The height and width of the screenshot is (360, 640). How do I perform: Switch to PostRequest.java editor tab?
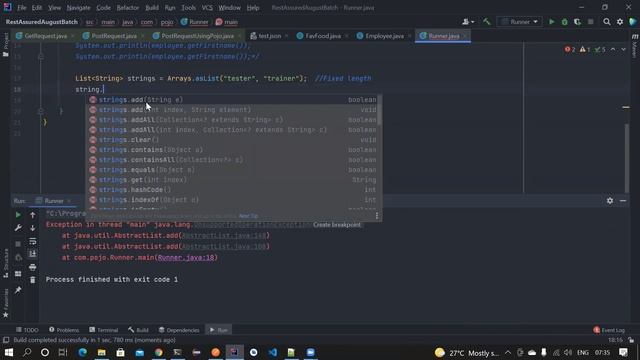click(x=113, y=36)
